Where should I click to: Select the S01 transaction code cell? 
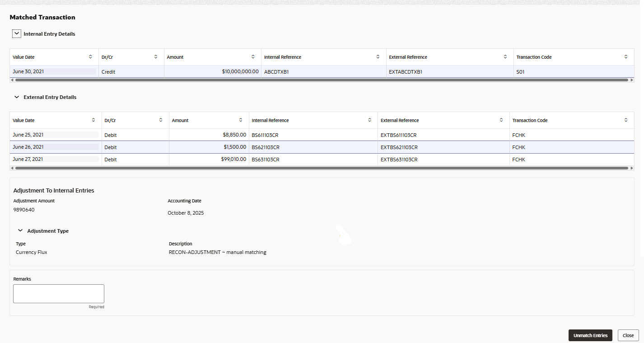[x=574, y=71]
